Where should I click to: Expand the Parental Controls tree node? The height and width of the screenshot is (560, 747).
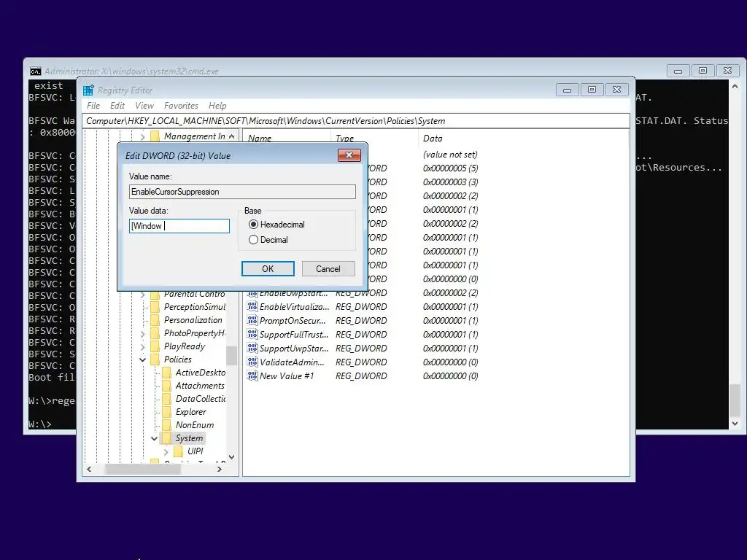click(142, 295)
